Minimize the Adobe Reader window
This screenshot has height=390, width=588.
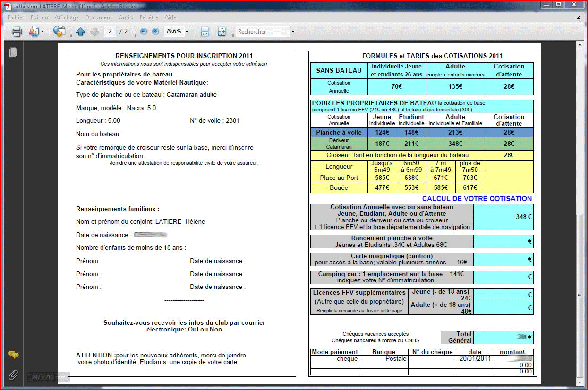click(546, 4)
